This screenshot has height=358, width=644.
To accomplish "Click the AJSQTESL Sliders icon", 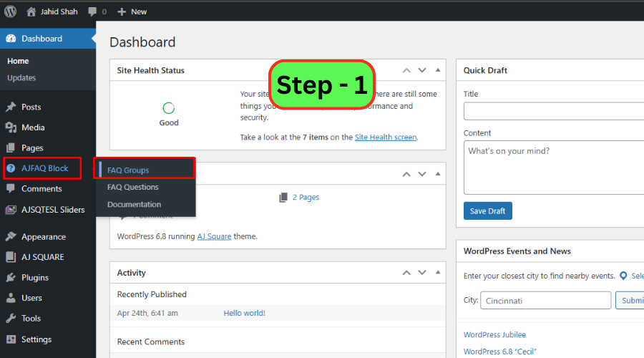I will coord(11,210).
